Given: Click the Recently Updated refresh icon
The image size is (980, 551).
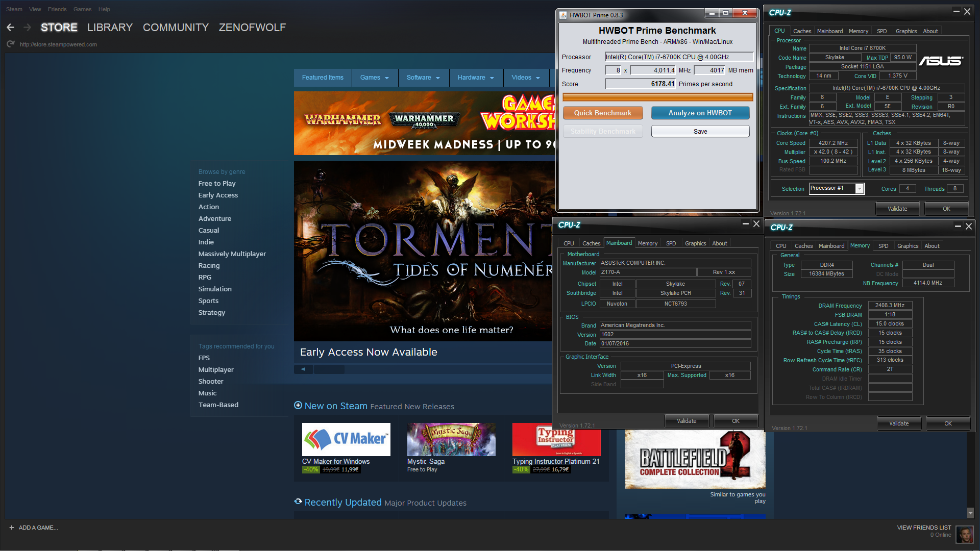Looking at the screenshot, I should click(298, 502).
